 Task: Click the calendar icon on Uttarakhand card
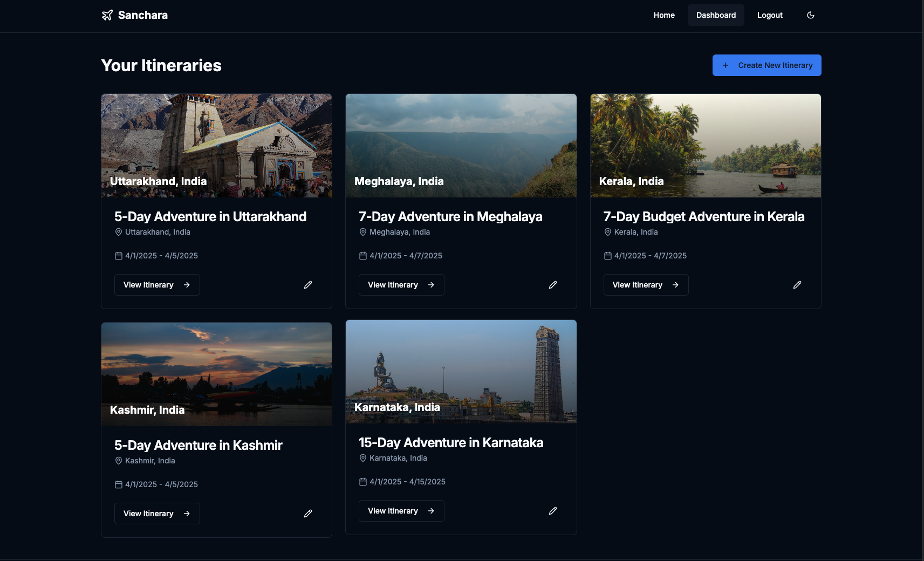pos(119,256)
